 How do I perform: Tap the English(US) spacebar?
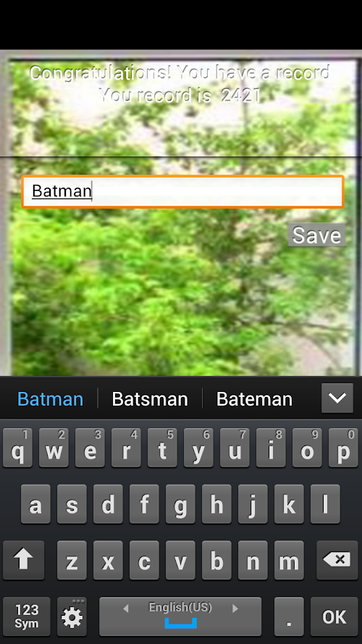click(180, 616)
